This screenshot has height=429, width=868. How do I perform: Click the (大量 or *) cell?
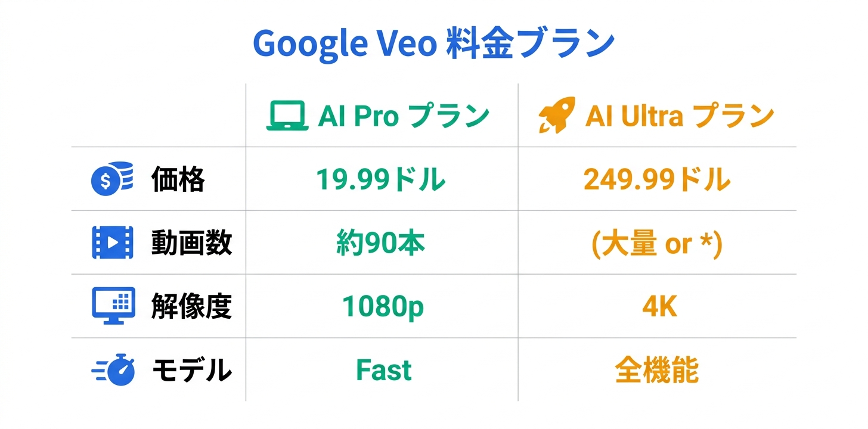point(656,243)
